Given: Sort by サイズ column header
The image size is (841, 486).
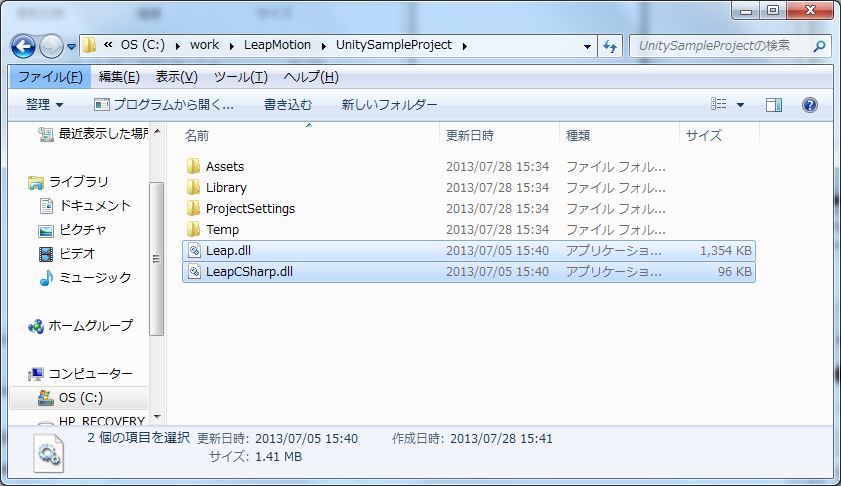Looking at the screenshot, I should 704,136.
